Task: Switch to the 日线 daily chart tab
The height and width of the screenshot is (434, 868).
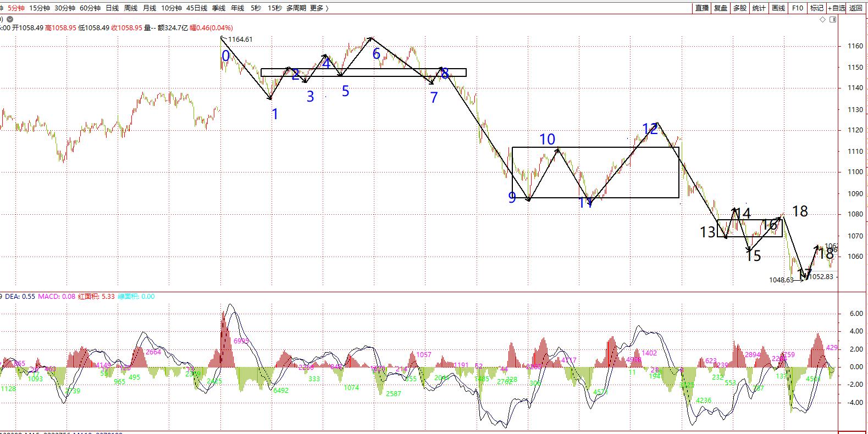Action: tap(112, 8)
